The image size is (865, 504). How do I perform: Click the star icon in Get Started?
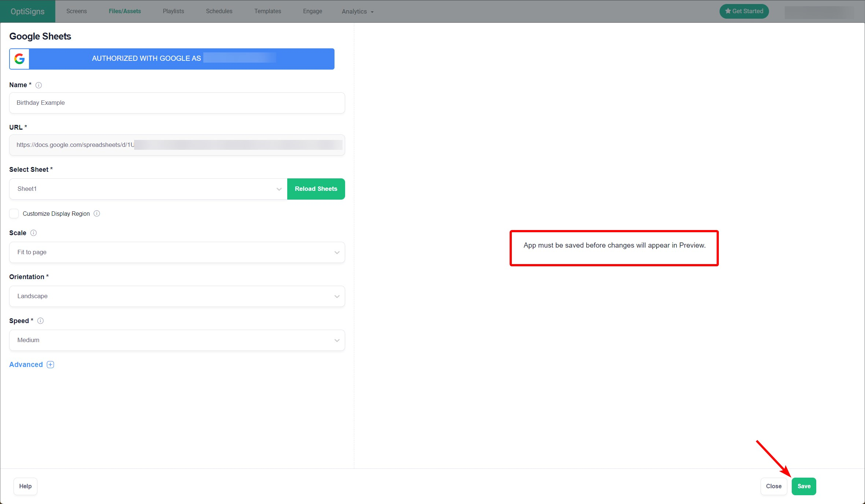[x=728, y=11]
